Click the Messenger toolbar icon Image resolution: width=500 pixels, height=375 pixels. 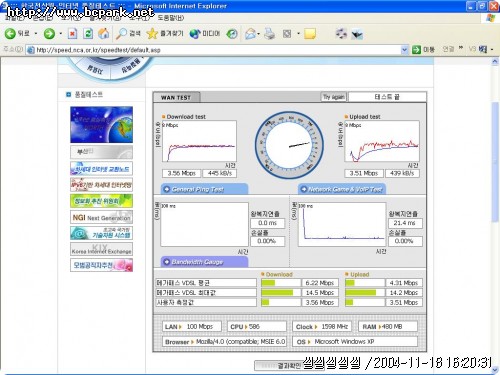pos(341,34)
